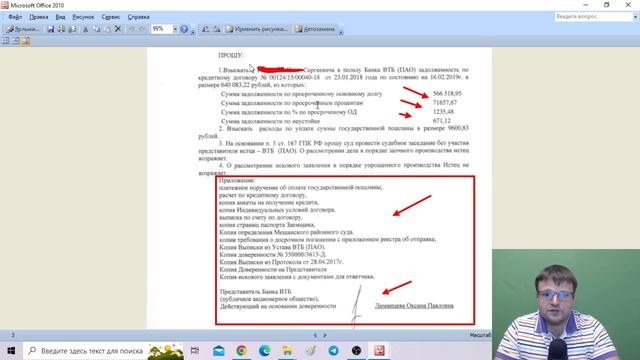The width and height of the screenshot is (640, 360).
Task: Save the picture with the floppy disk icon
Action: (51, 29)
